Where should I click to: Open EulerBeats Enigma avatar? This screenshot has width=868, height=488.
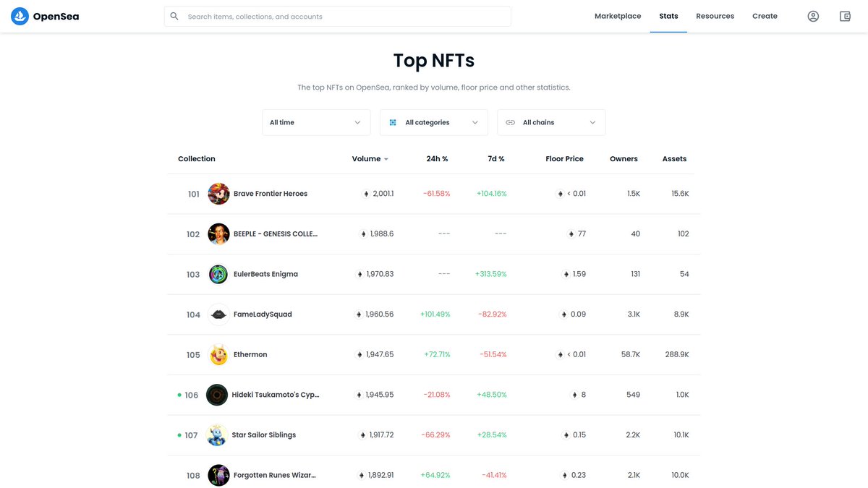coord(218,274)
